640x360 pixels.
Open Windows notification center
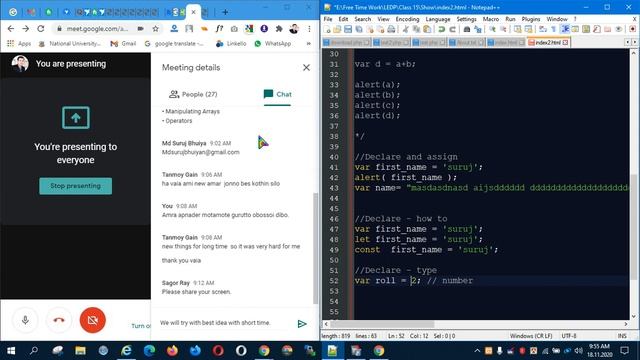point(624,351)
